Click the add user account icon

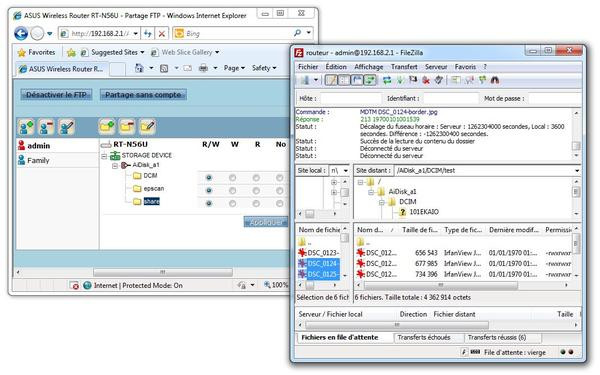point(26,127)
